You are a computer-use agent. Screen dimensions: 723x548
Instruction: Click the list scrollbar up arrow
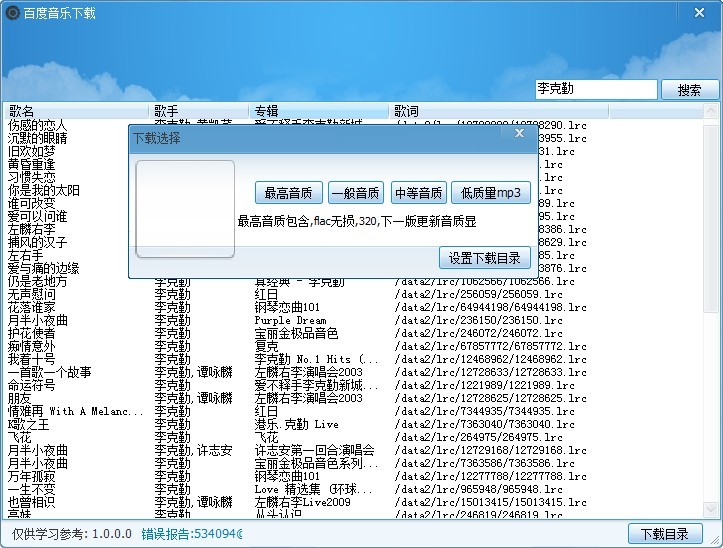coord(711,111)
